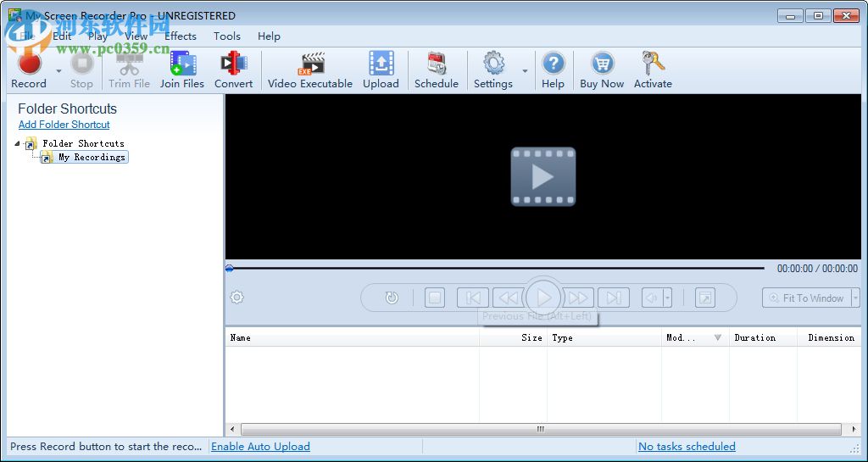Click the Add Folder Shortcut link
This screenshot has height=462, width=868.
(x=64, y=125)
